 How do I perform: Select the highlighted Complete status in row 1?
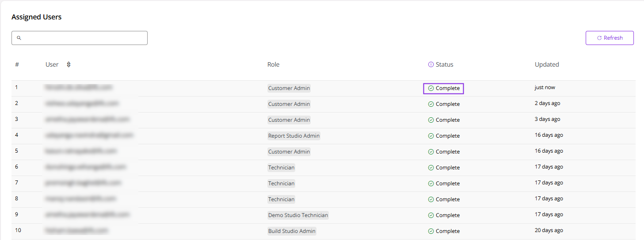pos(443,88)
